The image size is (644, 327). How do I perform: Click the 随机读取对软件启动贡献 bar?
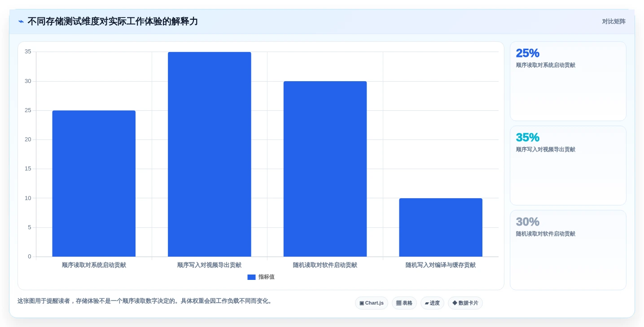pyautogui.click(x=325, y=169)
